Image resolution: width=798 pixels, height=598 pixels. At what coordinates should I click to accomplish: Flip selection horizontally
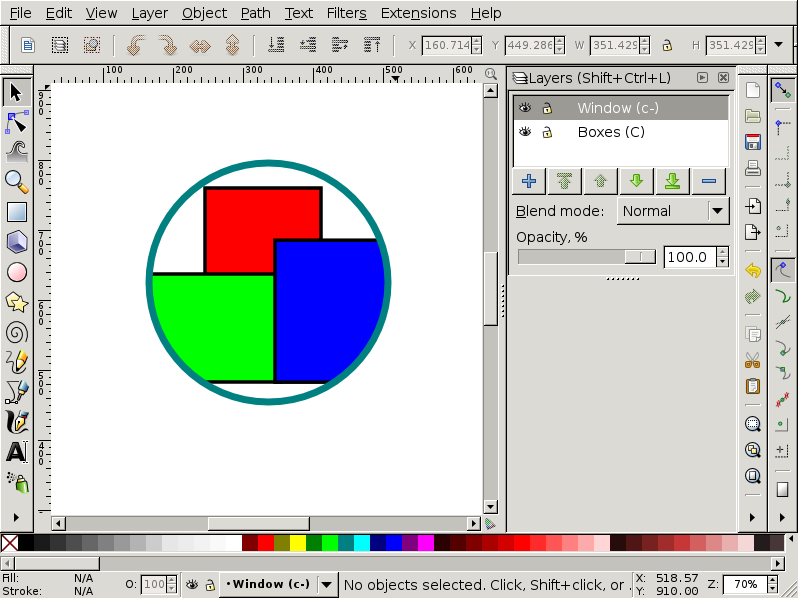click(200, 45)
